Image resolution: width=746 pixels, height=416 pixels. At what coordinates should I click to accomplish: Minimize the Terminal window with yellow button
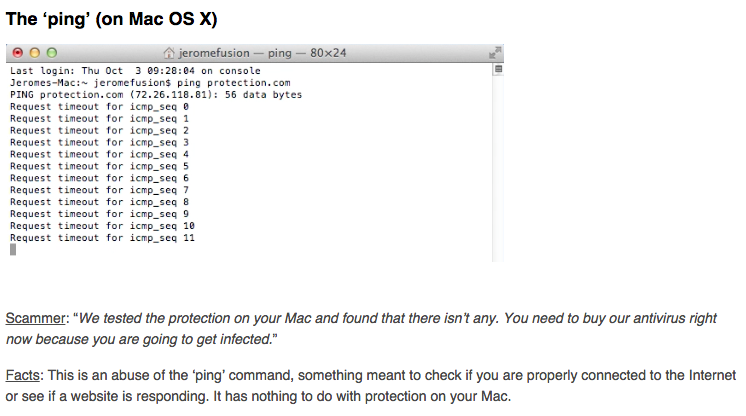pyautogui.click(x=34, y=52)
